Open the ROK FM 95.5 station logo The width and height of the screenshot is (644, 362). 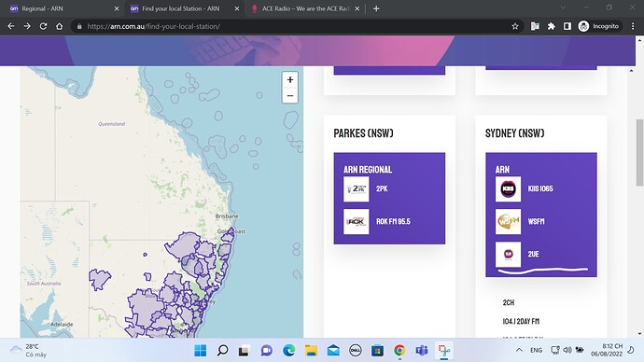(357, 222)
